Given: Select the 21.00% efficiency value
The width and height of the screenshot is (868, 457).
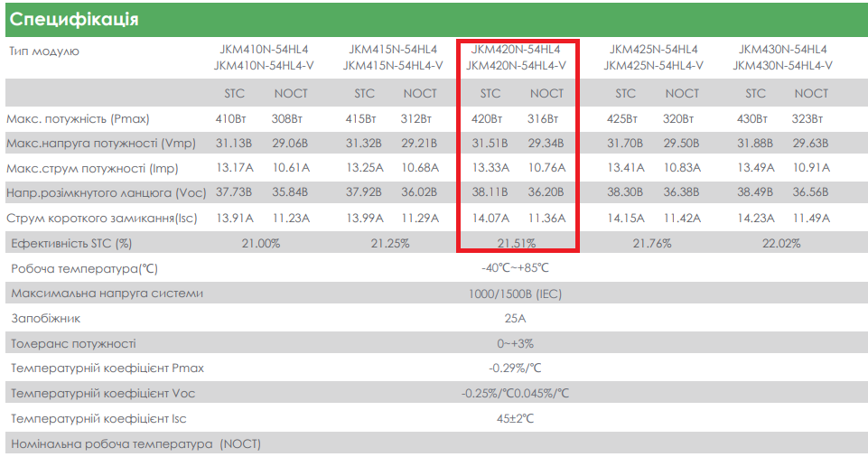Looking at the screenshot, I should point(261,243).
